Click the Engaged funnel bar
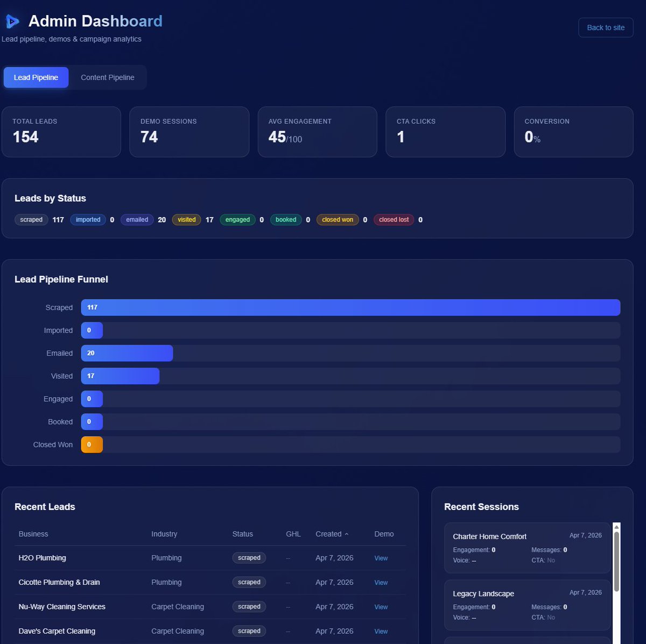The image size is (646, 644). tap(92, 399)
